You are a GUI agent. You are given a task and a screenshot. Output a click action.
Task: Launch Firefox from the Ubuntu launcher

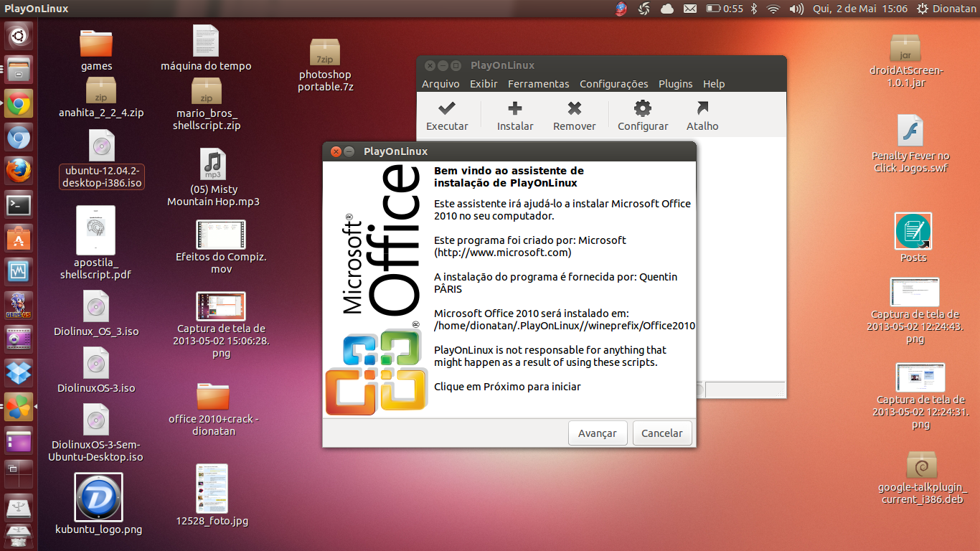click(x=19, y=171)
